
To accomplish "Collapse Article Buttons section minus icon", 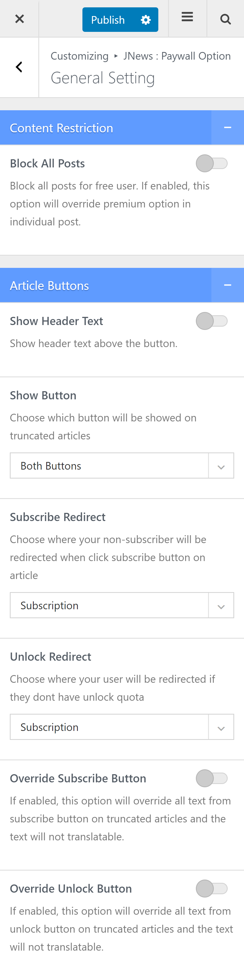I will [x=227, y=285].
